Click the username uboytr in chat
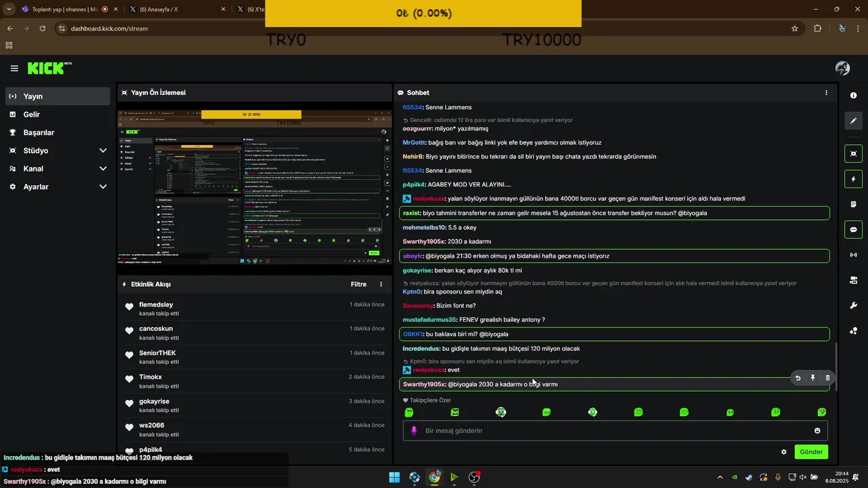The width and height of the screenshot is (868, 488). 412,256
